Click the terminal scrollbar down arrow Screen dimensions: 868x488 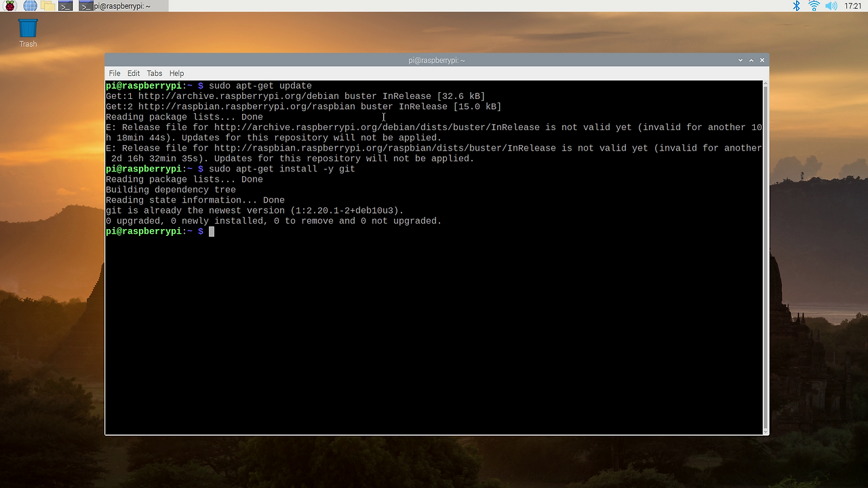[x=766, y=431]
